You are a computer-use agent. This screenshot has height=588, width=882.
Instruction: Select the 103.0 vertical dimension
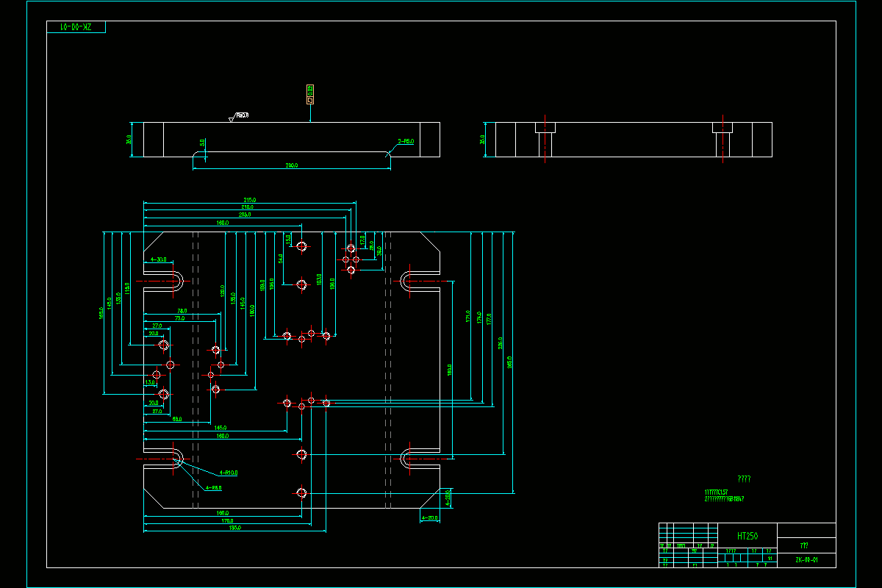(x=318, y=279)
